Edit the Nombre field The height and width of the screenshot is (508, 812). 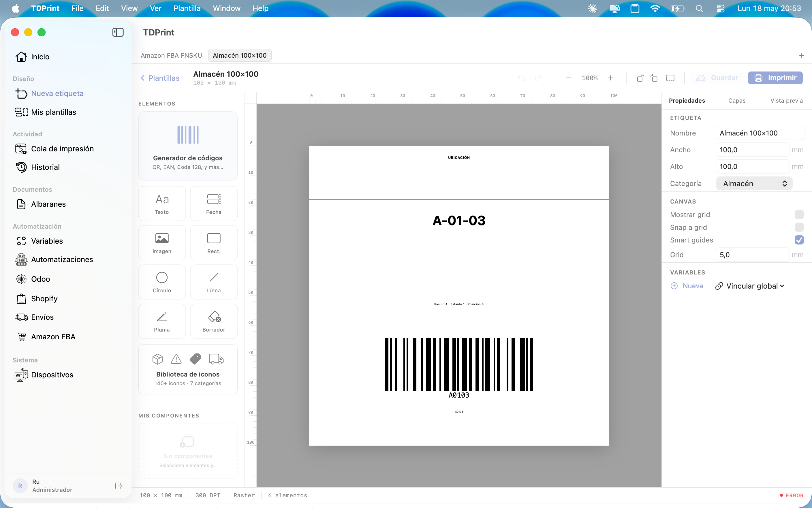760,133
